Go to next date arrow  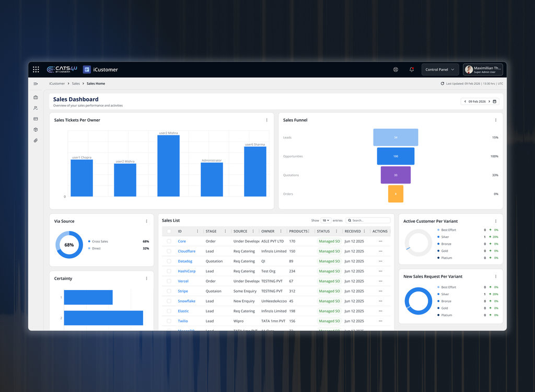click(x=489, y=101)
